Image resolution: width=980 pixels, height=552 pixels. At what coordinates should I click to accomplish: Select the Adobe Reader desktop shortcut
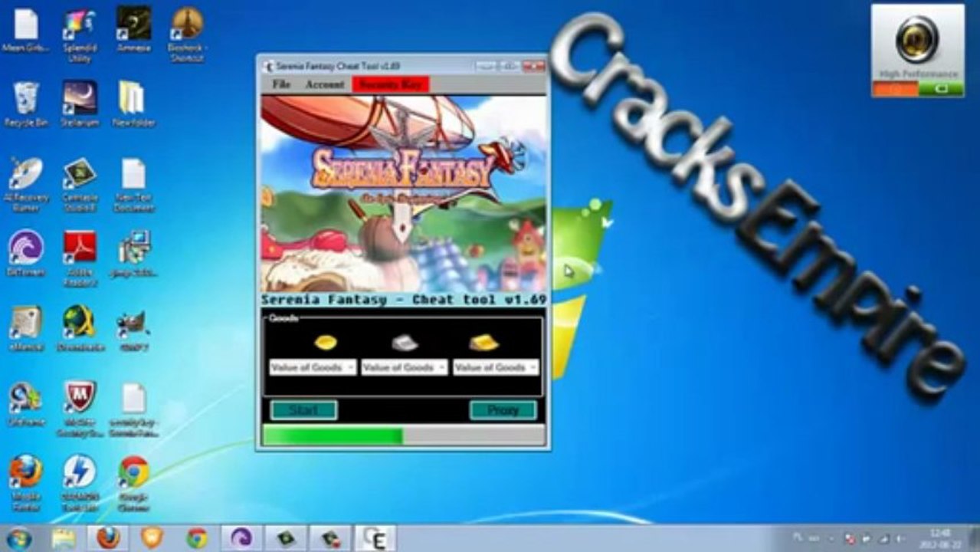coord(80,258)
